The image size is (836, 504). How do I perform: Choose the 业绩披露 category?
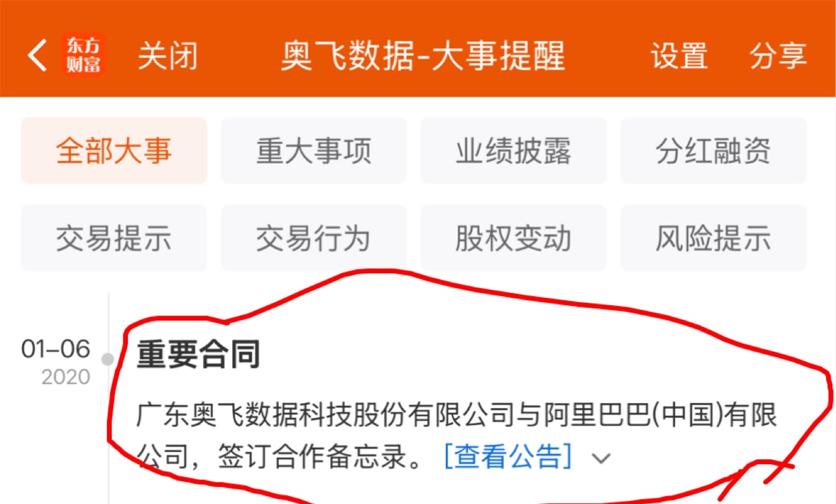(x=514, y=150)
